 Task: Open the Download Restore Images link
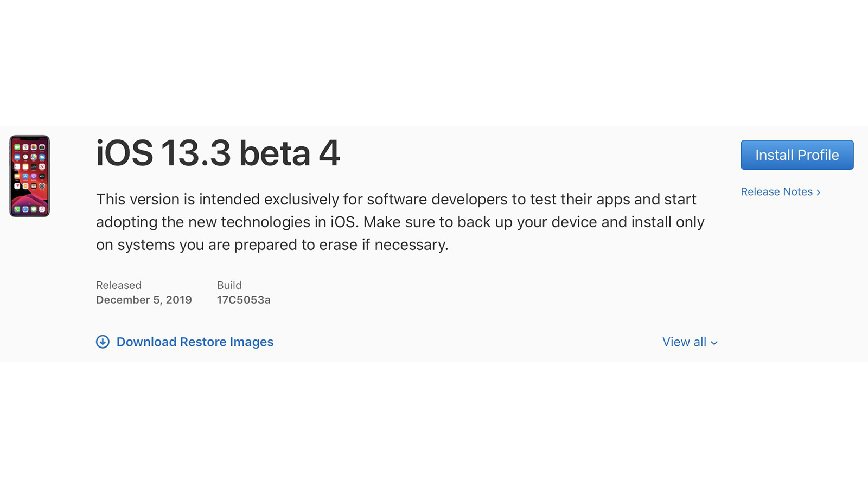(195, 342)
